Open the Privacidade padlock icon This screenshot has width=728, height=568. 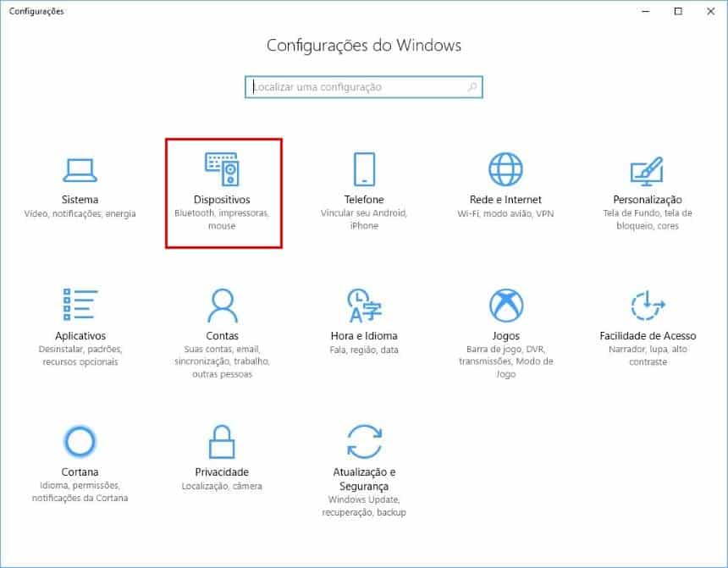click(222, 442)
